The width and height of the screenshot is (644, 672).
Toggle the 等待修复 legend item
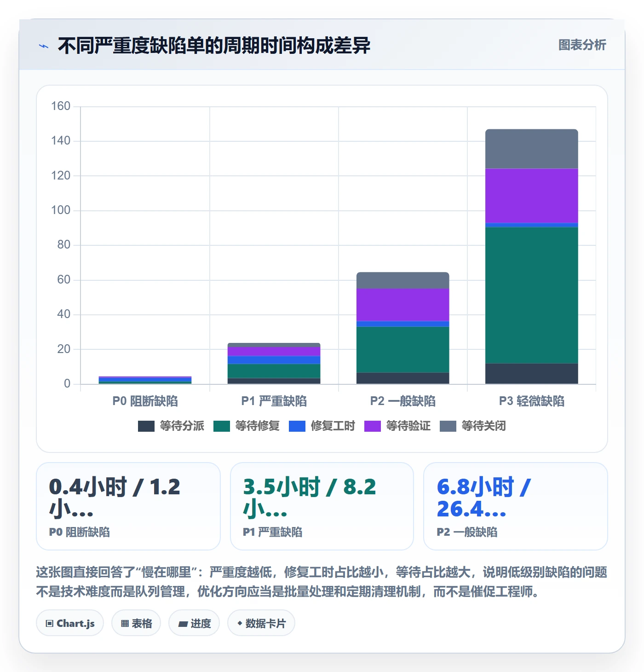tap(247, 426)
